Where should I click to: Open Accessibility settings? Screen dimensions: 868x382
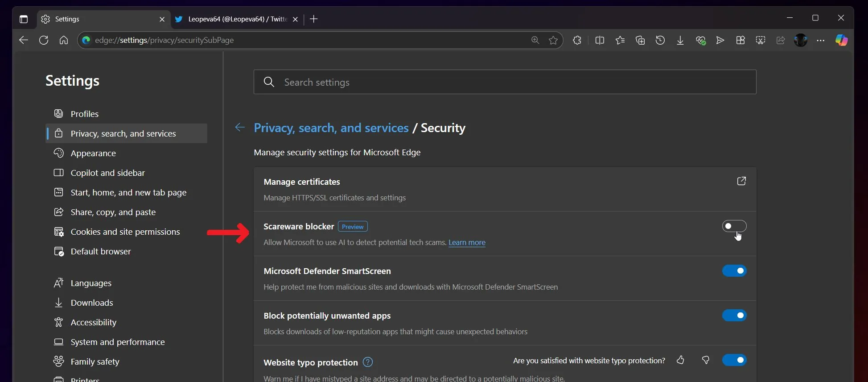coord(126,322)
